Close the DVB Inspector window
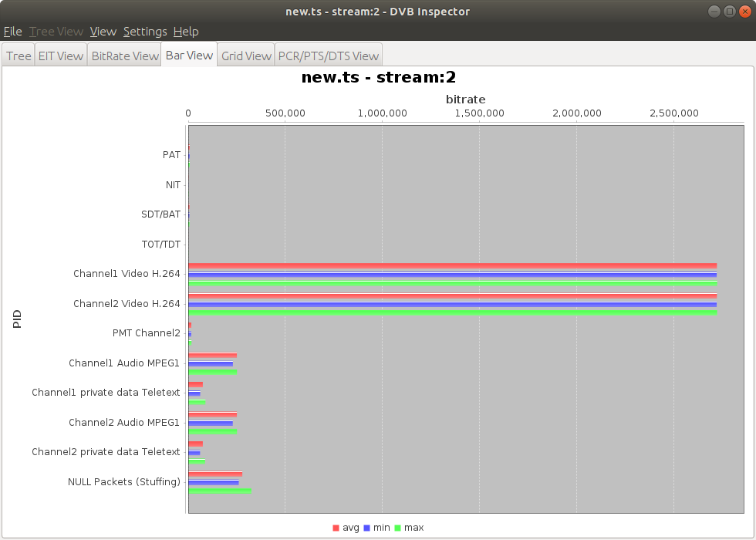 point(745,12)
